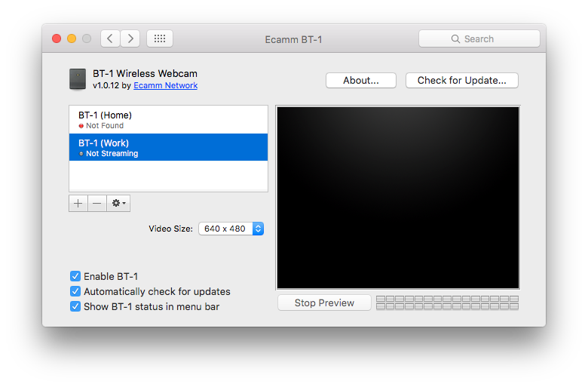Viewport: 588px width, 387px height.
Task: Click the plus icon to add camera
Action: pyautogui.click(x=78, y=203)
